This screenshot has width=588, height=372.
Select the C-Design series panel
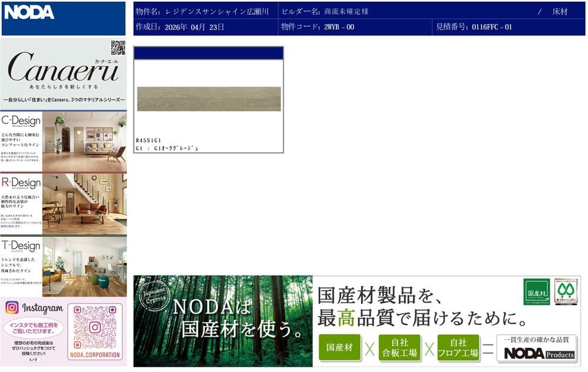click(x=64, y=142)
